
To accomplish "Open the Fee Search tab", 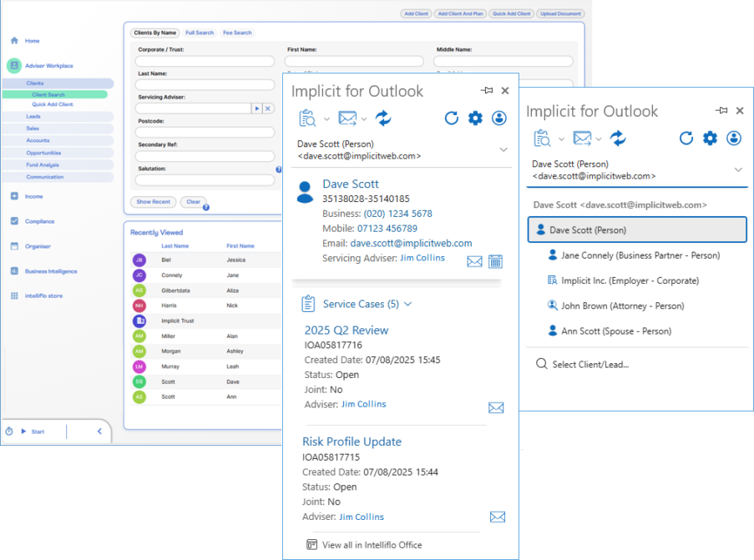I will tap(237, 33).
